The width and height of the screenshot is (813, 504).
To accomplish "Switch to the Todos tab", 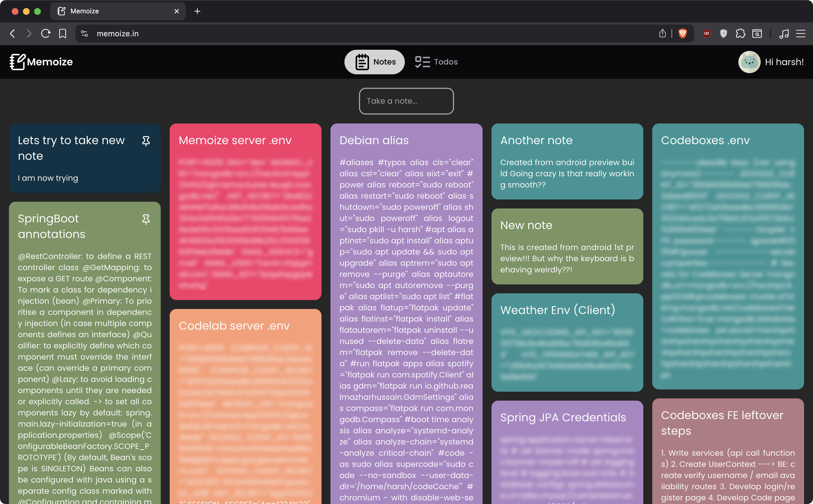I will (x=436, y=62).
